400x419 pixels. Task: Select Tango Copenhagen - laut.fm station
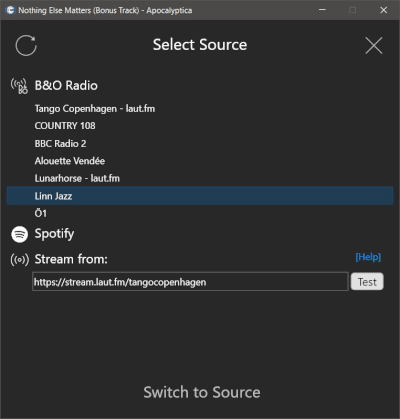[95, 109]
